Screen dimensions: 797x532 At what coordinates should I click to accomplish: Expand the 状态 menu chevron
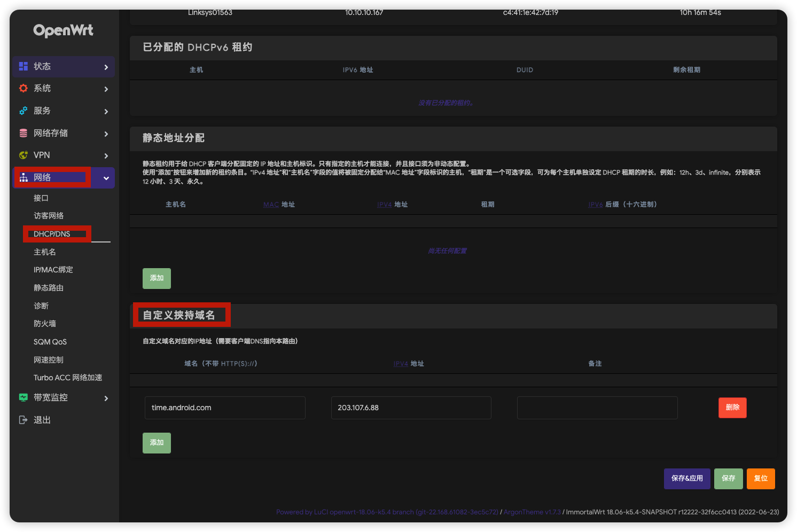[106, 67]
